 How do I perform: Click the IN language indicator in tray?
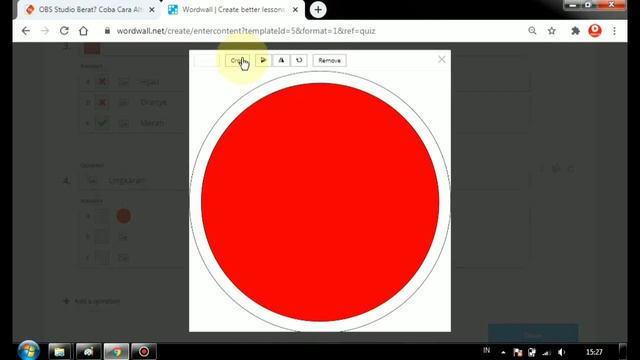click(x=487, y=350)
